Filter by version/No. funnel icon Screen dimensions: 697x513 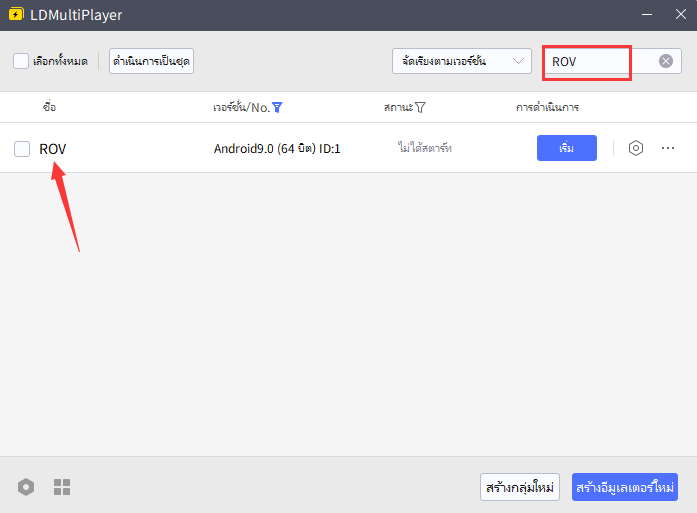277,107
